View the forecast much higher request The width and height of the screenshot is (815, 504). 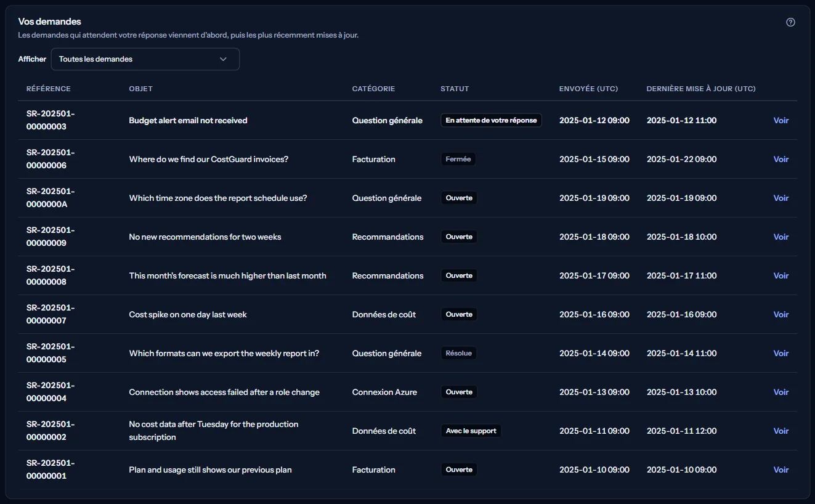[781, 276]
